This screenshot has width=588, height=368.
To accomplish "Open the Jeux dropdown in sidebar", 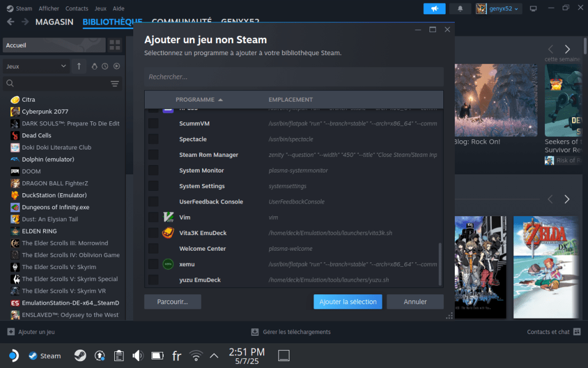I will tap(36, 66).
